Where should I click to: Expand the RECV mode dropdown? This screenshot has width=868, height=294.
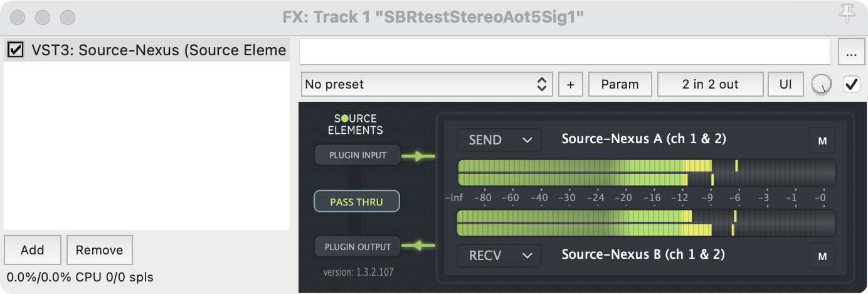click(x=499, y=255)
